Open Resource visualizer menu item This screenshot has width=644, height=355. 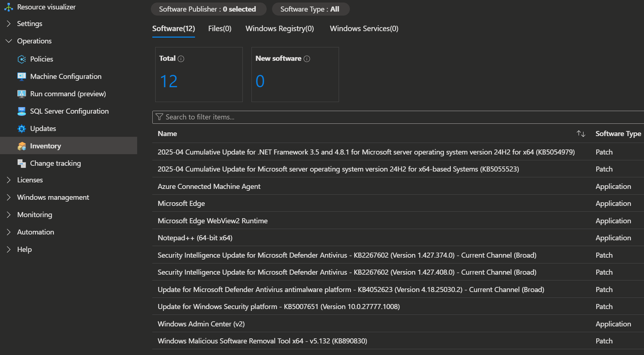[46, 7]
